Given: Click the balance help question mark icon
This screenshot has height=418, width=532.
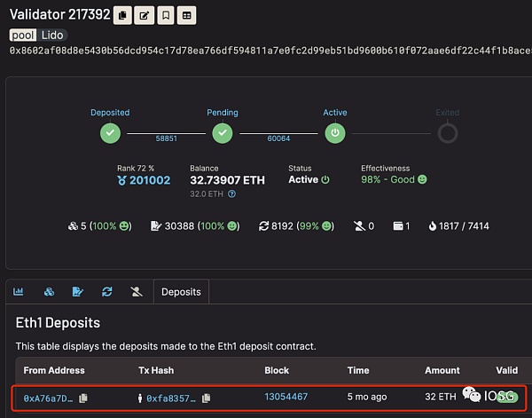Looking at the screenshot, I should tap(232, 193).
